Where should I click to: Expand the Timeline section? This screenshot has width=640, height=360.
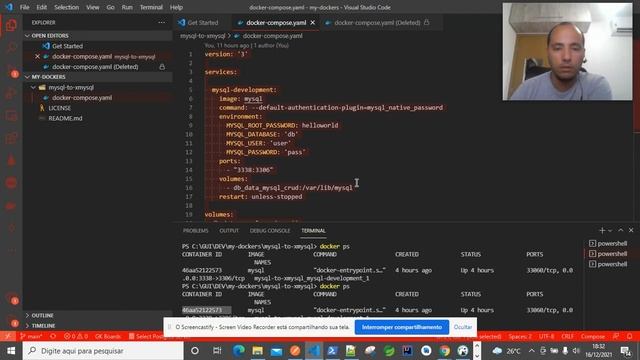[98, 326]
